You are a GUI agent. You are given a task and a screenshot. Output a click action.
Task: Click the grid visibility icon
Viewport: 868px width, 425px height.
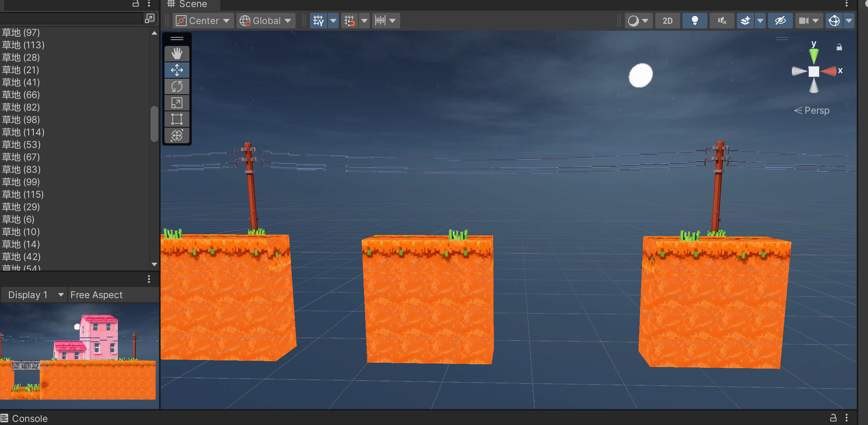318,21
